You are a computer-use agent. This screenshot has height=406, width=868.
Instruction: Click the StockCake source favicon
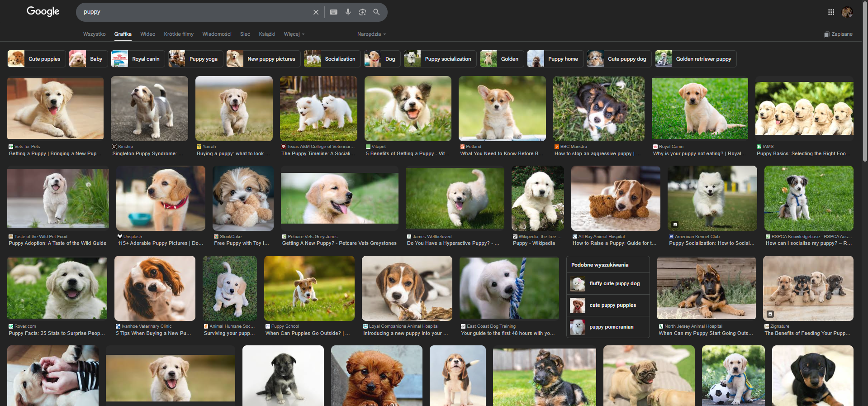[216, 237]
